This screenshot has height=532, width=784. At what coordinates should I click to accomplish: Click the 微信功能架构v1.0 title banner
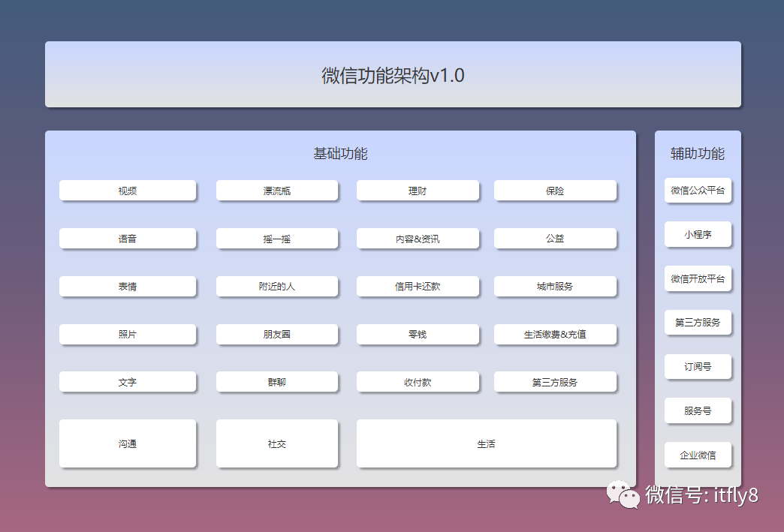pos(393,74)
